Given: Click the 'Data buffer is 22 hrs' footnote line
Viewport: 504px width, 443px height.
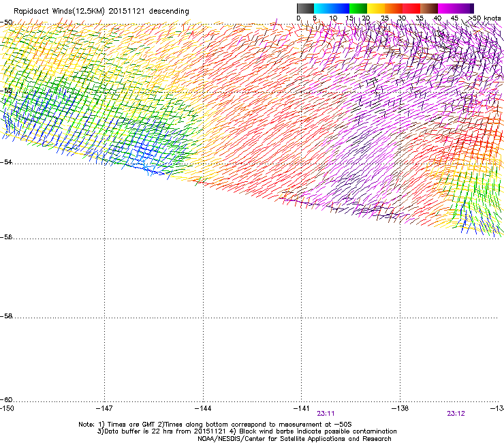Looking at the screenshot, I should click(x=247, y=431).
